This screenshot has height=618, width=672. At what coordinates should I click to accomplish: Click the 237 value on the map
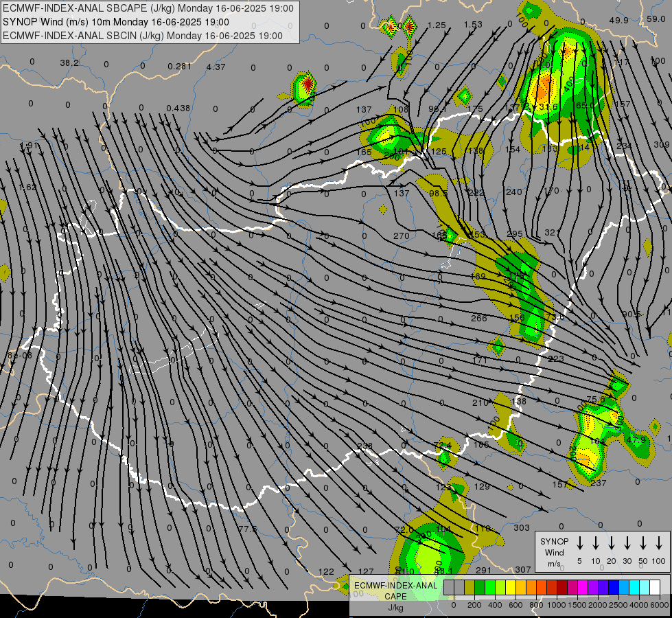[599, 483]
